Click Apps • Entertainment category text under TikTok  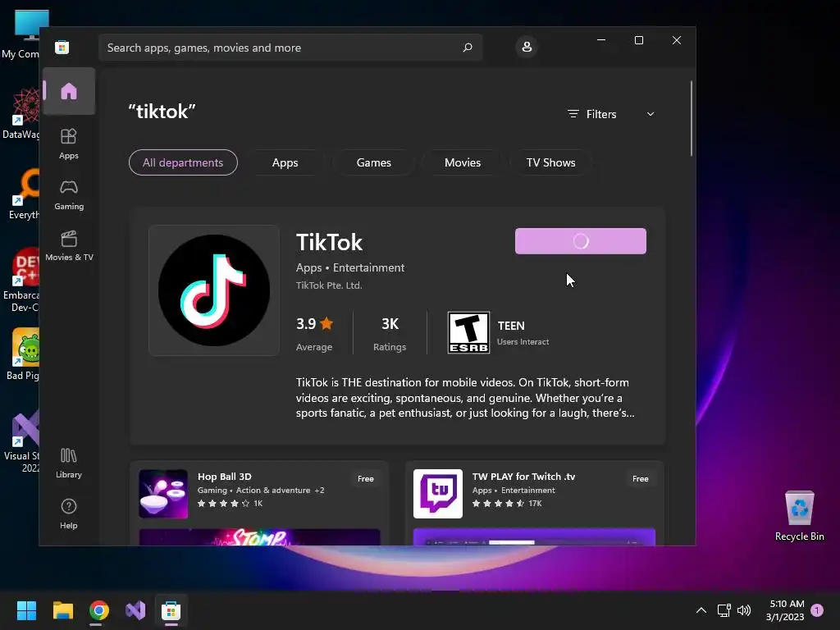[349, 267]
